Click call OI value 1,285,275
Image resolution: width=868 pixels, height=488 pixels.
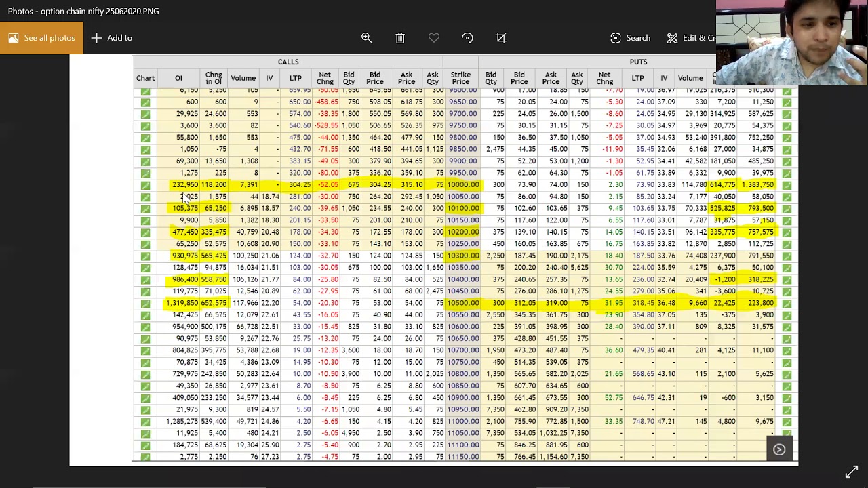click(182, 422)
